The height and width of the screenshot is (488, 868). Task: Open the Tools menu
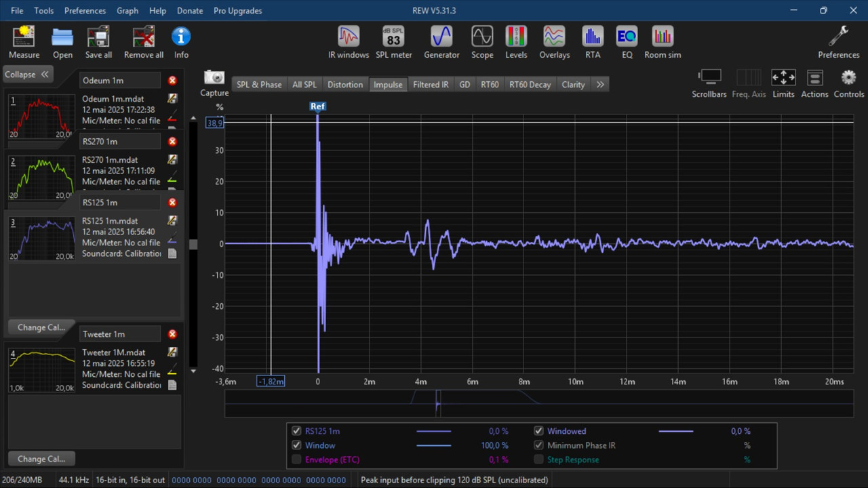point(44,11)
